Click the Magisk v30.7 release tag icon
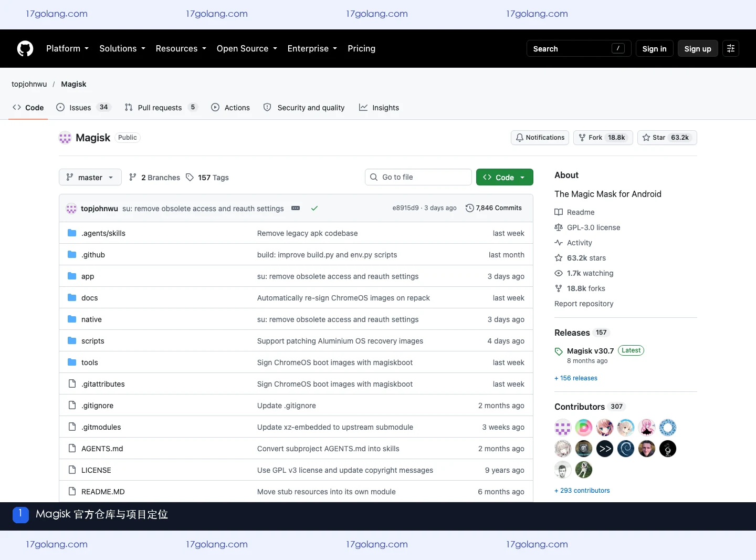The height and width of the screenshot is (560, 756). coord(559,351)
